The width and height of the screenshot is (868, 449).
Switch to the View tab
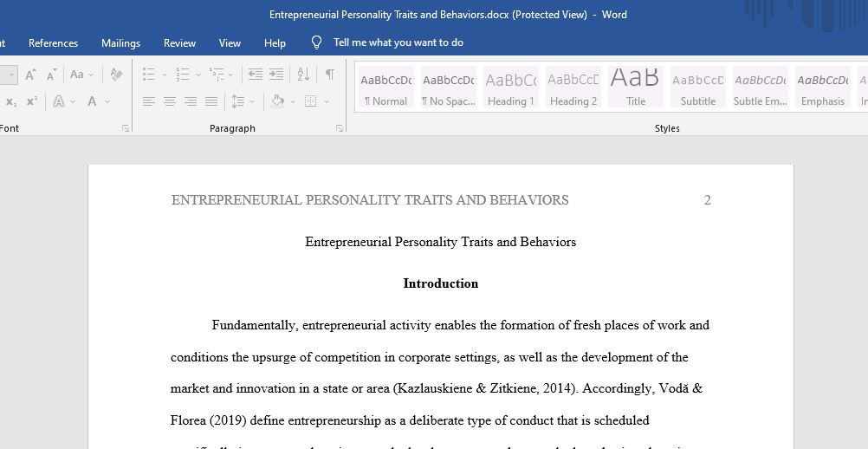[x=230, y=43]
